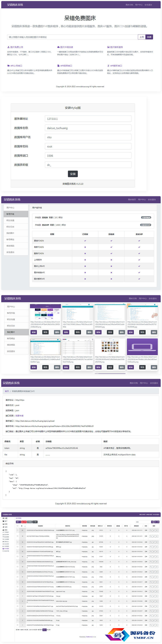Open the thumbnail for image 7230cec6c.png
Viewport: 162px width, 644px height.
click(142, 347)
